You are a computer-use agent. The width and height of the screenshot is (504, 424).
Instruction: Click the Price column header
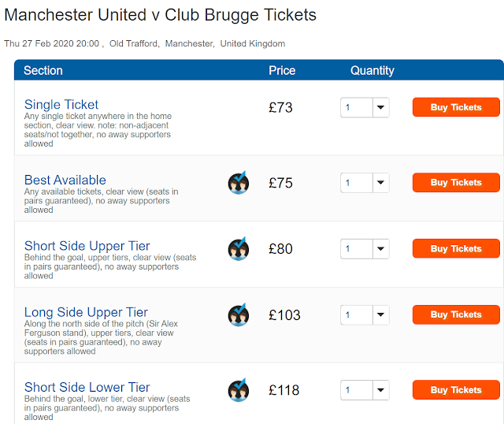tap(282, 71)
